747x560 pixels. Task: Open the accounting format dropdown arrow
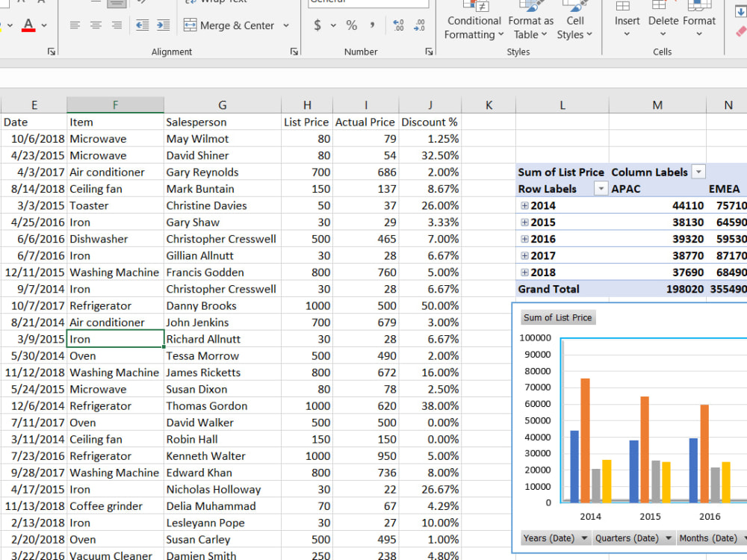tap(333, 25)
